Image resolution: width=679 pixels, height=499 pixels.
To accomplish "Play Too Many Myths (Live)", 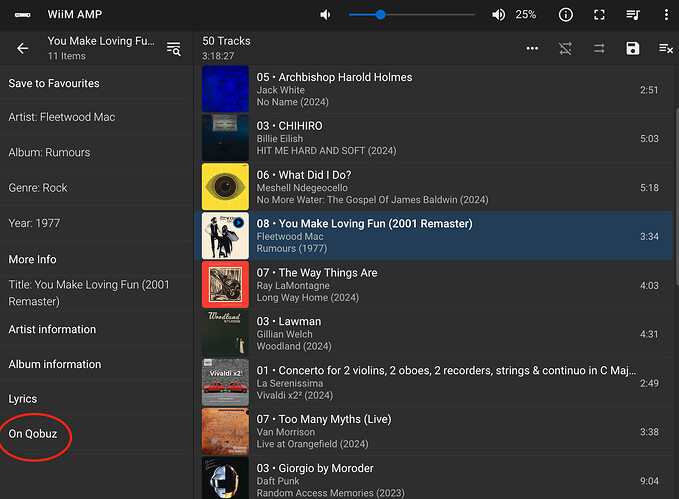I will (x=433, y=432).
